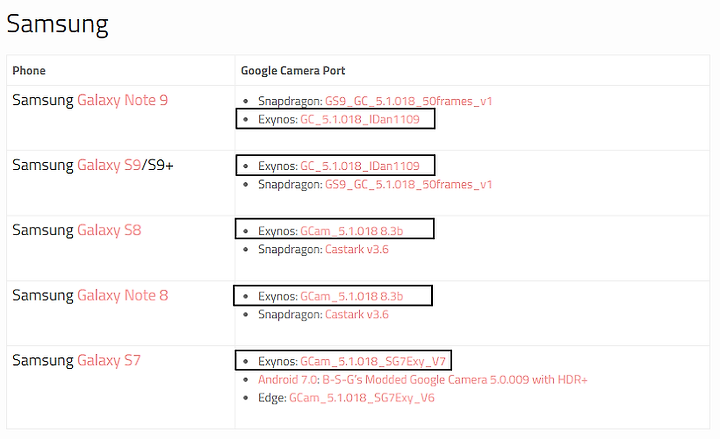Open the GCam_5.1.018_SG7Exy_V6 Edge link
This screenshot has height=439, width=720.
(x=362, y=398)
